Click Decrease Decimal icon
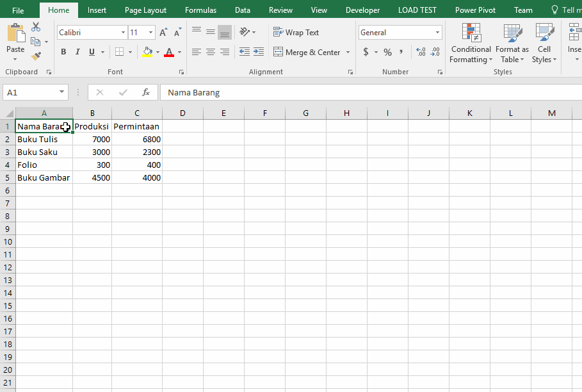 click(435, 52)
